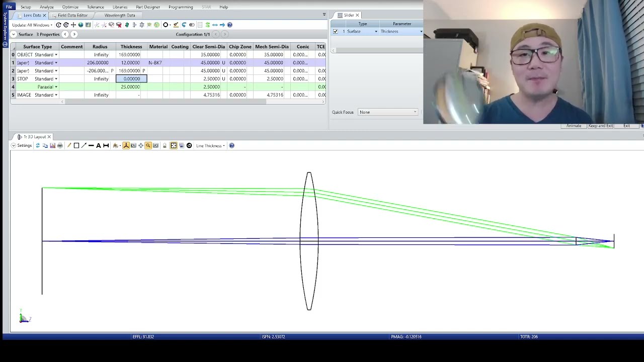Screen dimensions: 644x362
Task: Select the Paraxial thickness cell 25.00000
Action: 131,86
